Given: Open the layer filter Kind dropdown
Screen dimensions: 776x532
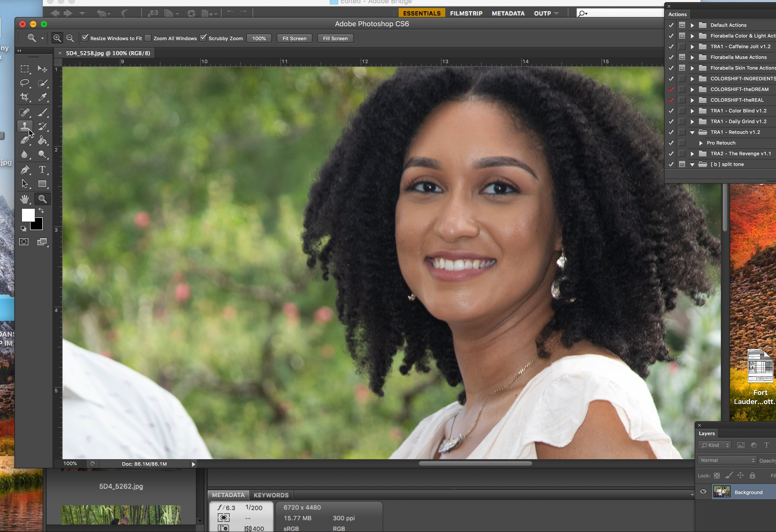Looking at the screenshot, I should (714, 445).
